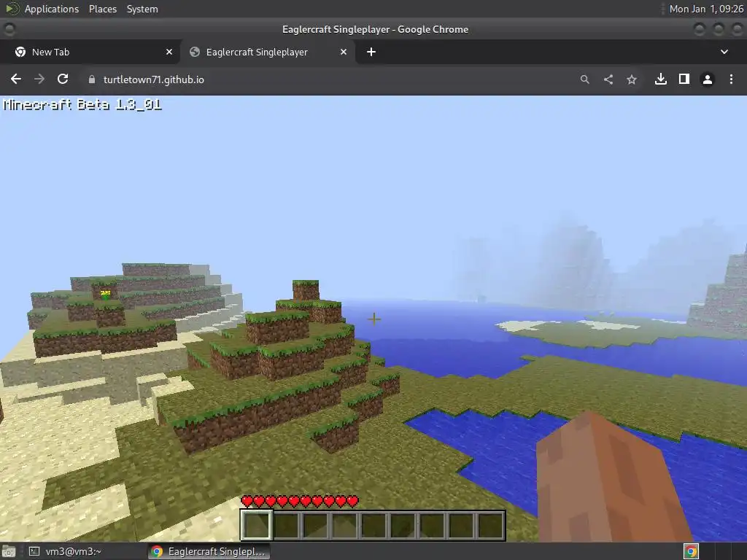Screen dimensions: 747x560
Task: Share this page via share icon
Action: [x=608, y=79]
